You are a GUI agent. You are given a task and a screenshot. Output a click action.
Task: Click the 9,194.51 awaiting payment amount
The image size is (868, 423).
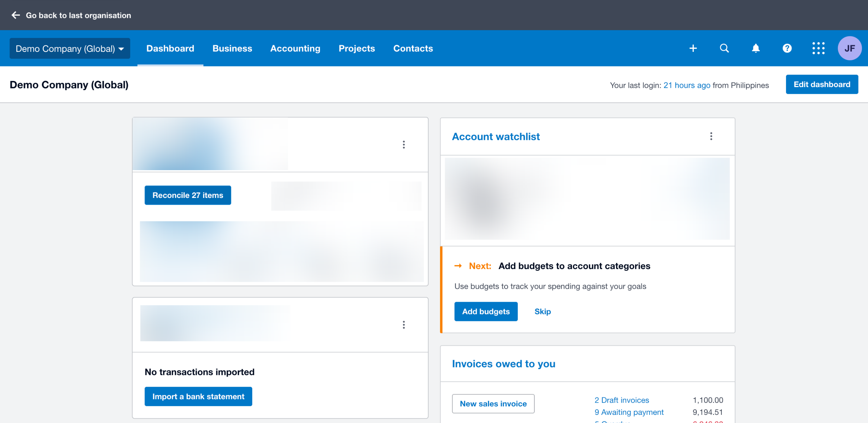click(x=708, y=412)
